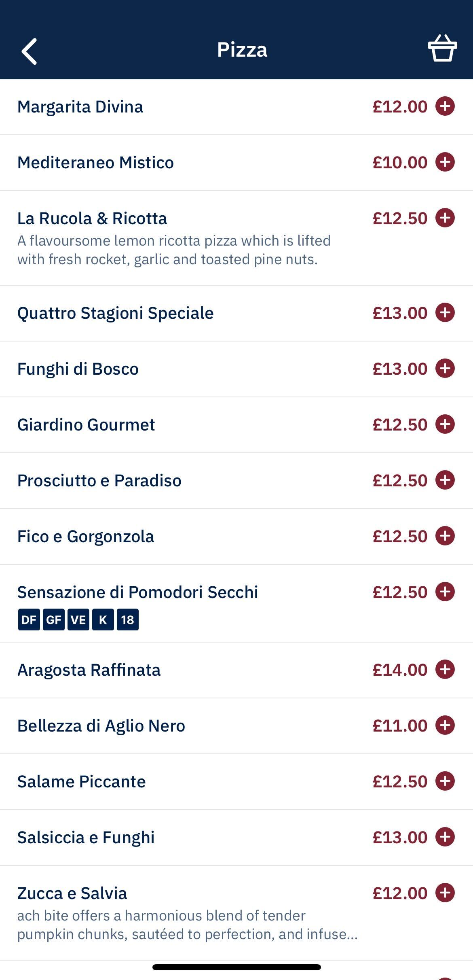Select the £12.50 price of Sensazione di Pomodori Secchi

click(x=399, y=592)
